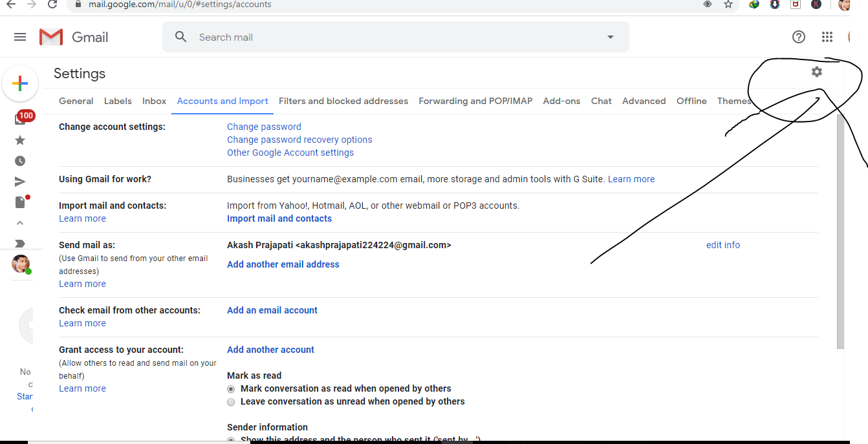Click the Internet Download Manager extension icon

point(754,4)
